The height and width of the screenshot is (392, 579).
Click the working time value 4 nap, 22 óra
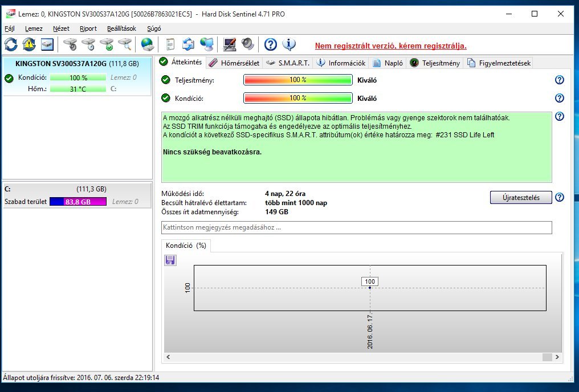(x=285, y=193)
